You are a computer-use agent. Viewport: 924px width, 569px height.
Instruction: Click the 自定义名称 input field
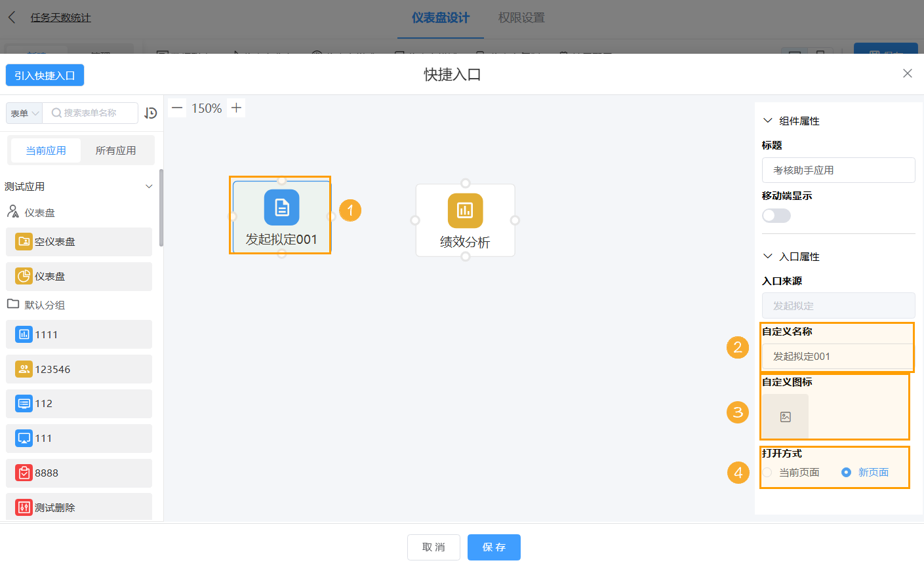[x=837, y=357]
